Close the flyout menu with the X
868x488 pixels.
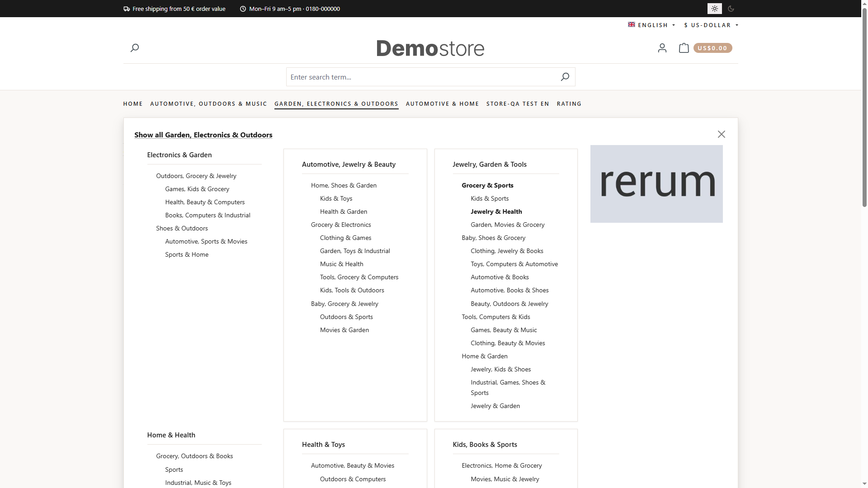pyautogui.click(x=722, y=134)
